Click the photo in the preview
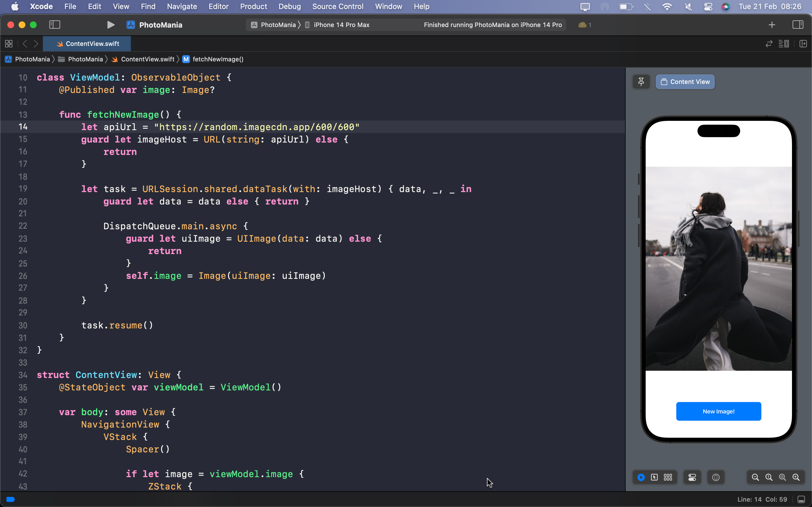The image size is (812, 507). click(718, 268)
